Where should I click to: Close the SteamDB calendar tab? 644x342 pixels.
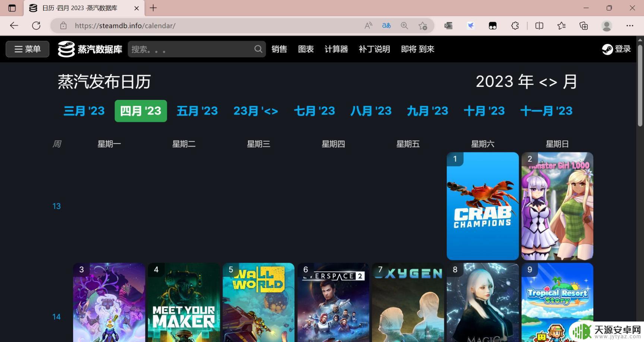coord(137,8)
